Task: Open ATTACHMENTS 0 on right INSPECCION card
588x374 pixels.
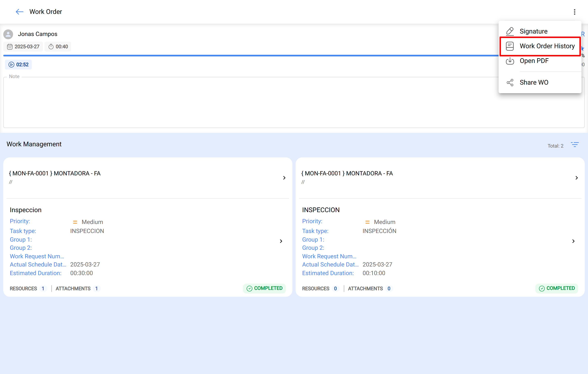Action: point(370,289)
